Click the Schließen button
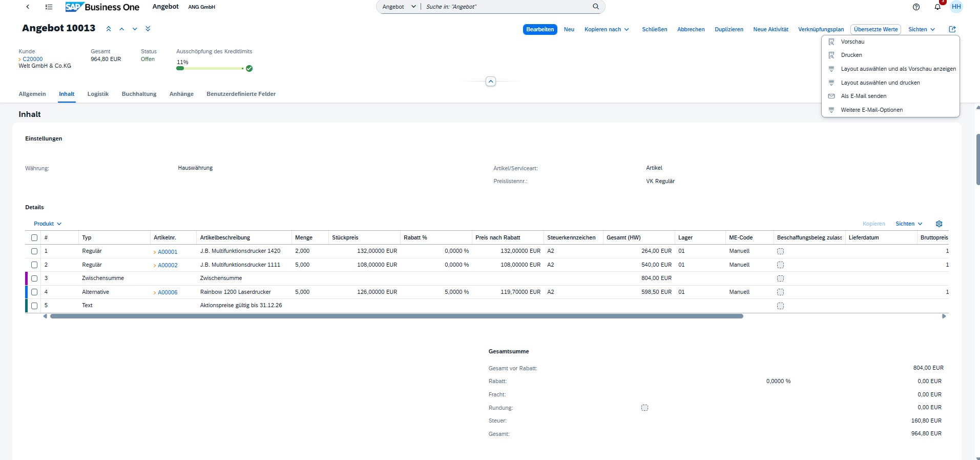Screen dimensions: 980x460 point(655,29)
